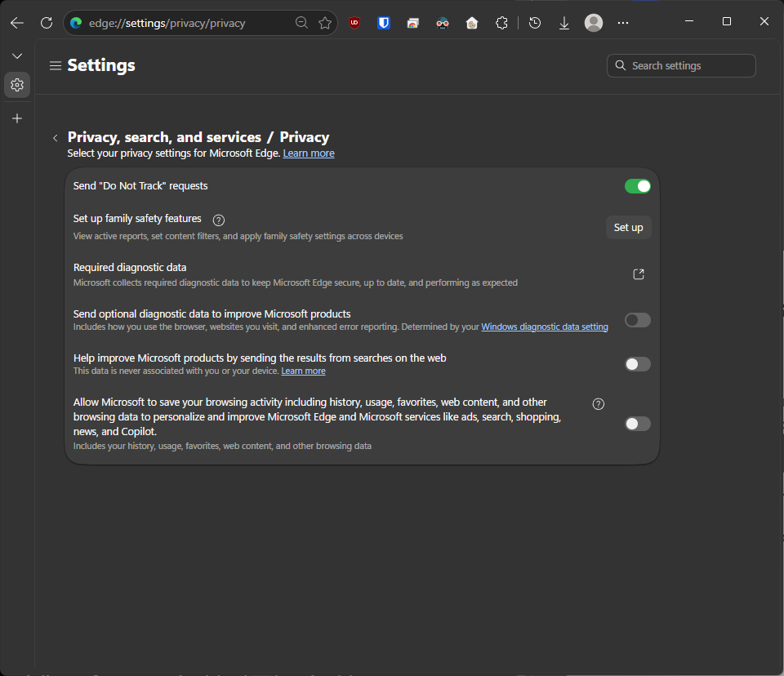784x676 pixels.
Task: Click the Edge logo in address bar
Action: tap(76, 23)
